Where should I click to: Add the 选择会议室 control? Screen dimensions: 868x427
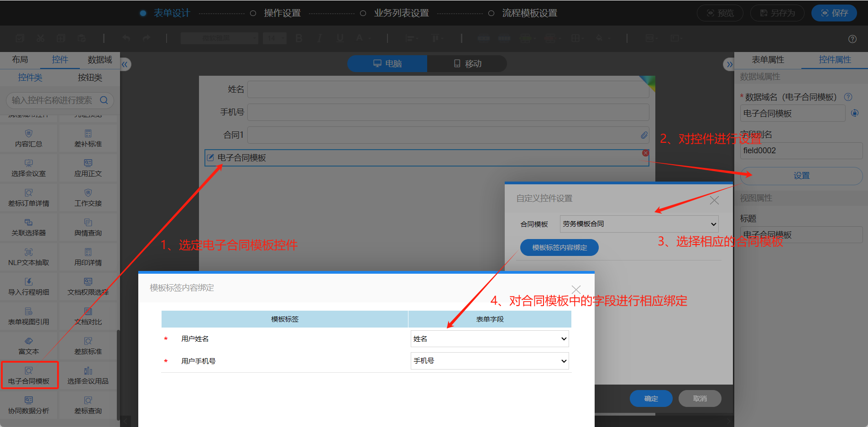(x=29, y=168)
